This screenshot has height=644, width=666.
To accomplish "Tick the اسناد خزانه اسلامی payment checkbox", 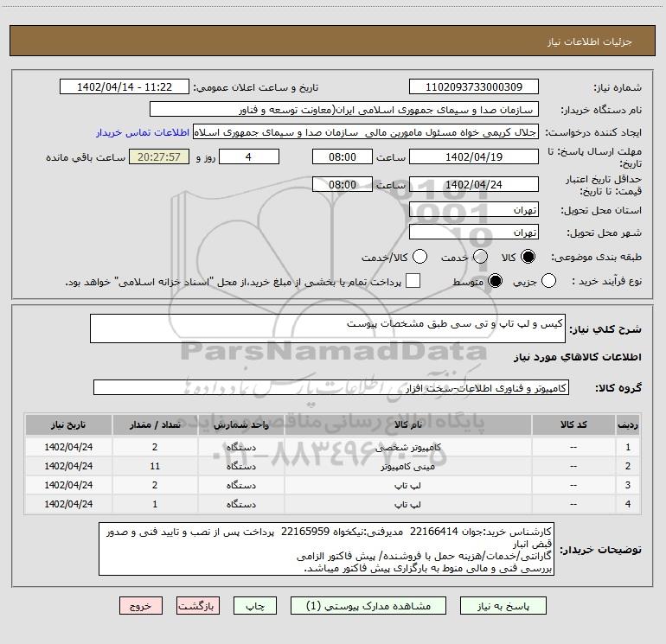I will (x=413, y=281).
